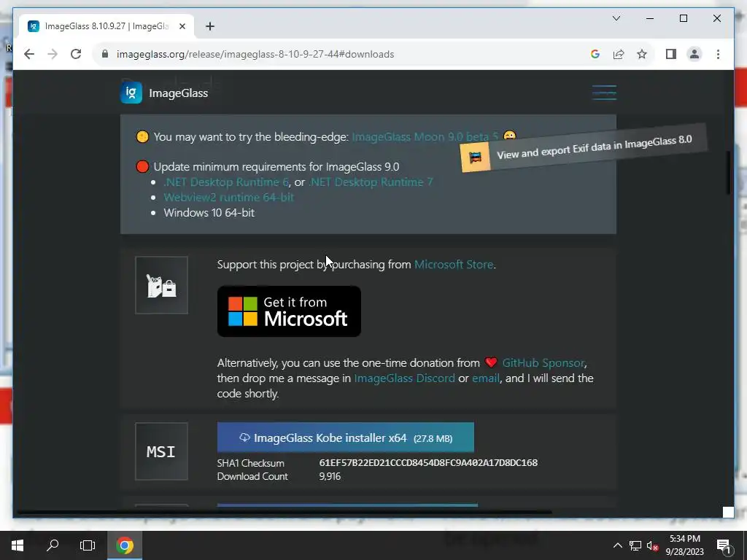Click the page vertical scrollbar thumb
The width and height of the screenshot is (747, 560).
(728, 172)
